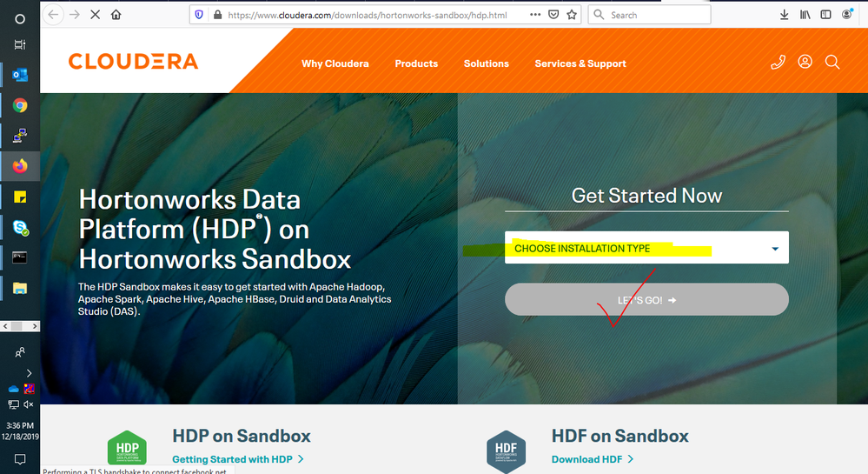Viewport: 868px width, 474px height.
Task: Click the Cloudera phone contact icon
Action: pos(778,62)
